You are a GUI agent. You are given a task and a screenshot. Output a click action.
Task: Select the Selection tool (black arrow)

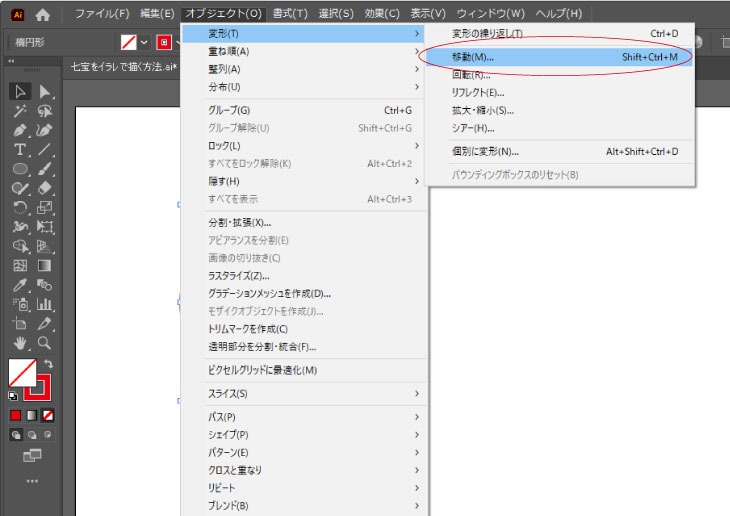(x=20, y=92)
